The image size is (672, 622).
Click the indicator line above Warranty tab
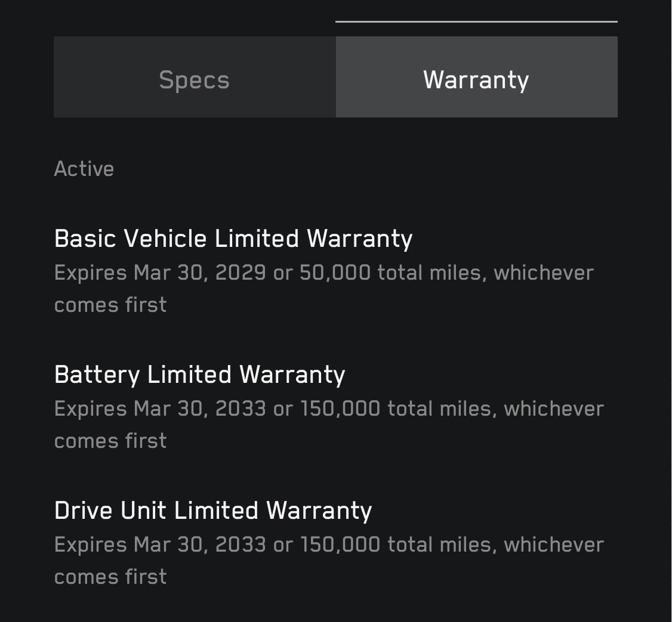476,21
